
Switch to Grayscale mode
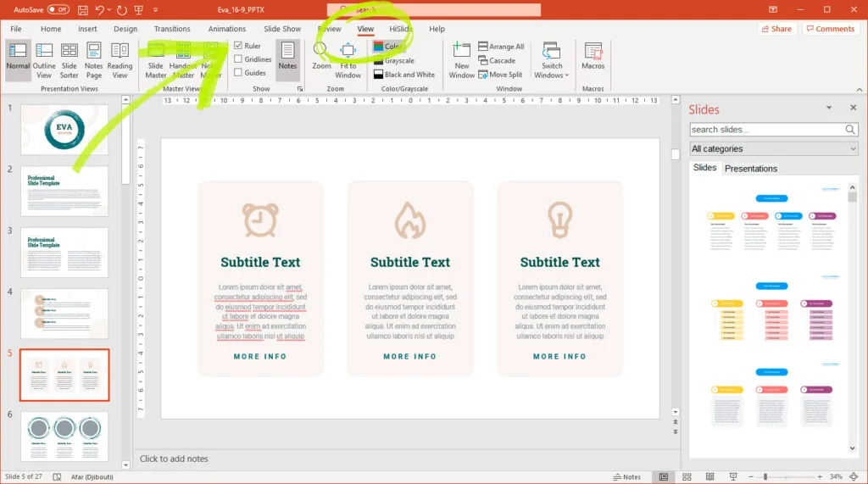click(x=394, y=60)
